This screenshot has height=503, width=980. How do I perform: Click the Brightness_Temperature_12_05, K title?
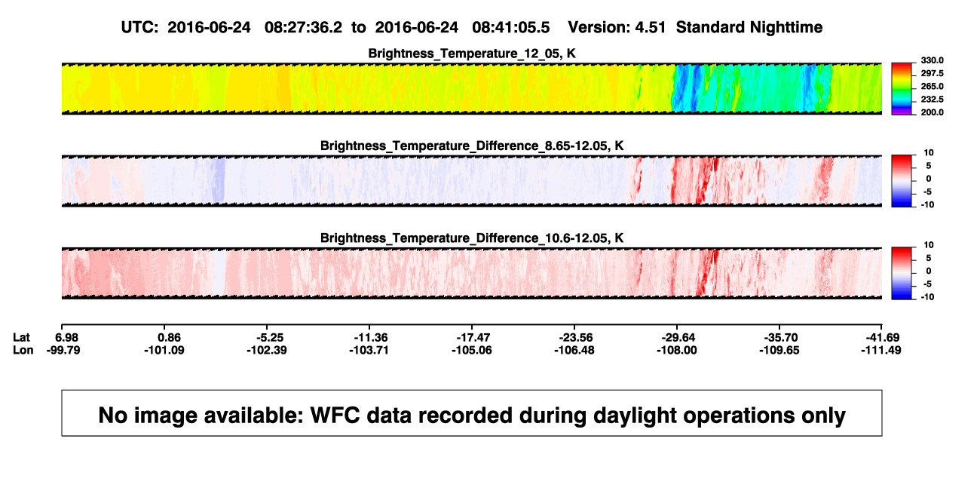coord(472,54)
